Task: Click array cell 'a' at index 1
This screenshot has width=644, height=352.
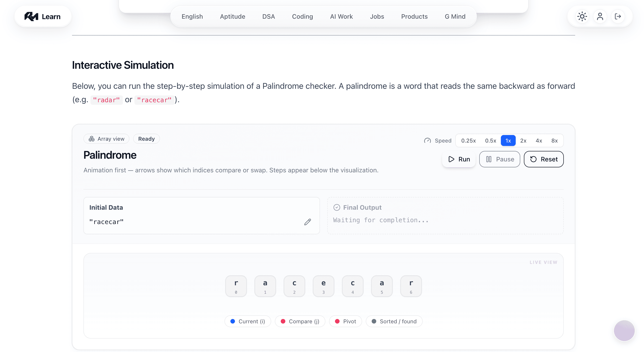Action: [265, 286]
